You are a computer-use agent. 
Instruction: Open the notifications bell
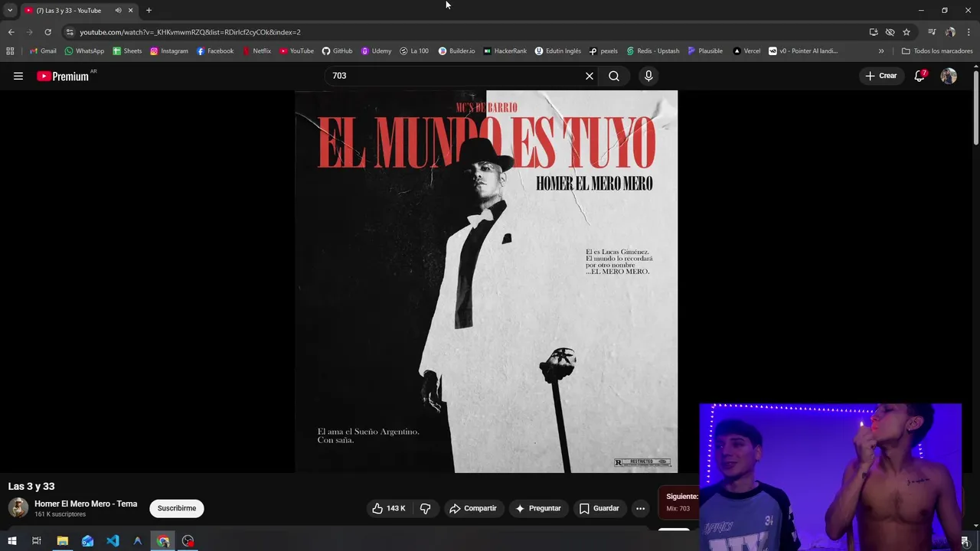[920, 76]
